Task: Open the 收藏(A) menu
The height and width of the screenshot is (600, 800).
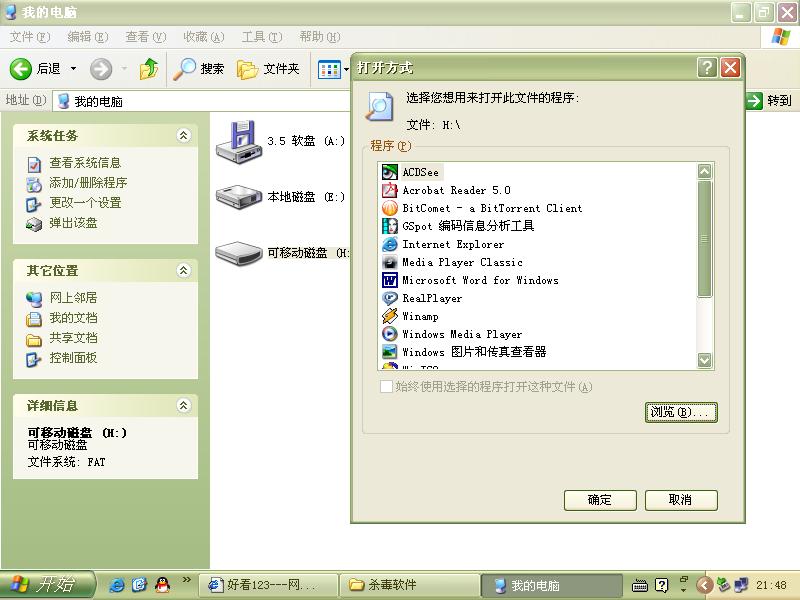Action: point(204,37)
